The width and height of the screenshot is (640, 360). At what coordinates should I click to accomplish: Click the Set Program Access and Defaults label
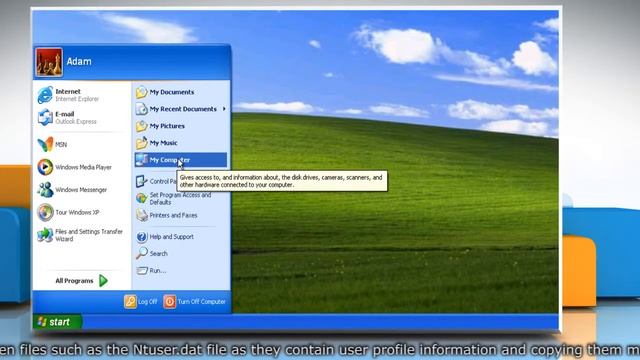[180, 199]
